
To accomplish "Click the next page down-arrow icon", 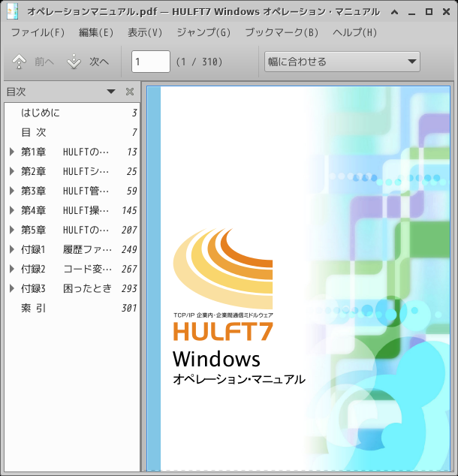I will (74, 62).
